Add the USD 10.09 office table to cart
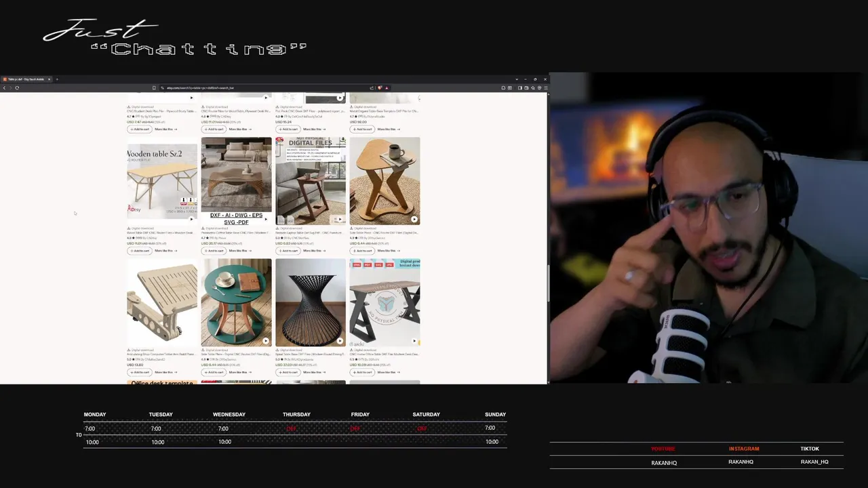The image size is (868, 488). pyautogui.click(x=362, y=372)
